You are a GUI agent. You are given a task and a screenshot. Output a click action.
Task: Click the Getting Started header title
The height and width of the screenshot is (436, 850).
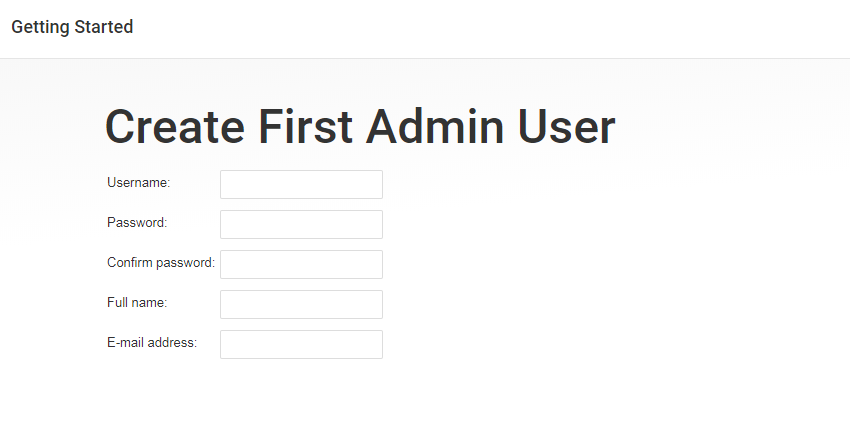pos(72,27)
